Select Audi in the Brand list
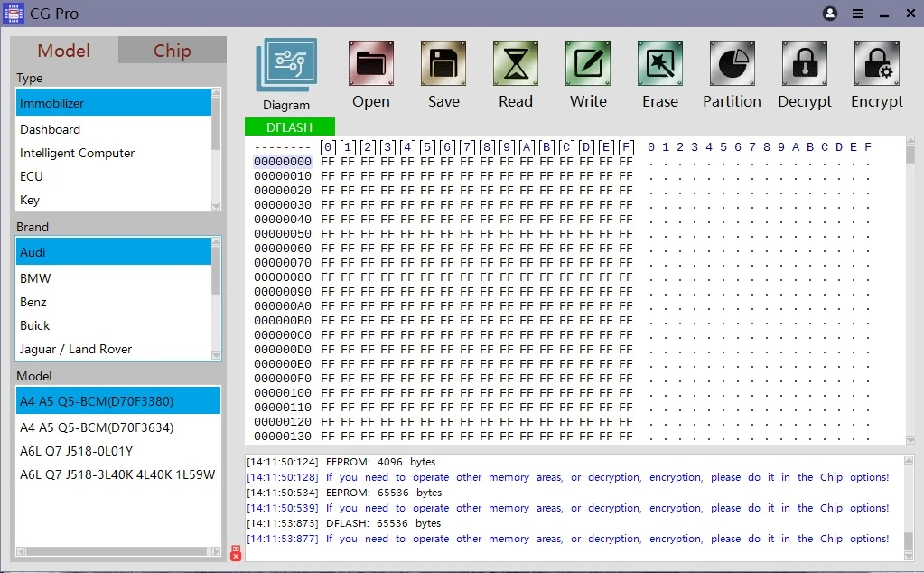This screenshot has height=573, width=924. pyautogui.click(x=113, y=252)
